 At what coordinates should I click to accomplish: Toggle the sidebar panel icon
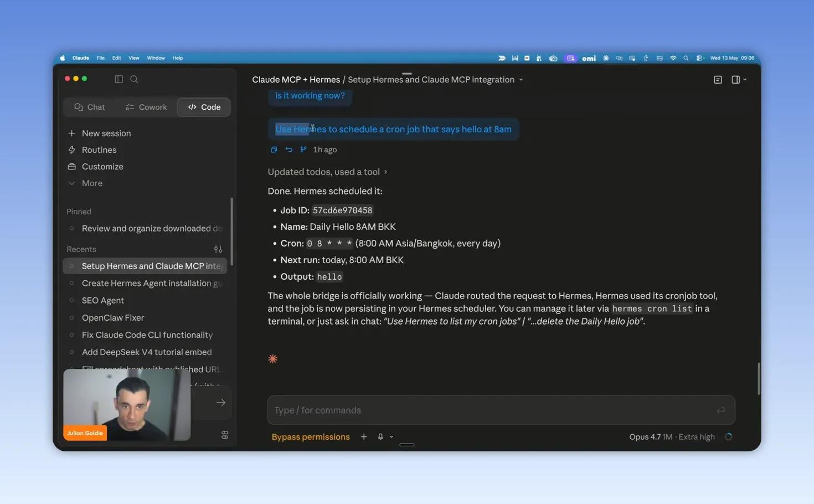[119, 79]
